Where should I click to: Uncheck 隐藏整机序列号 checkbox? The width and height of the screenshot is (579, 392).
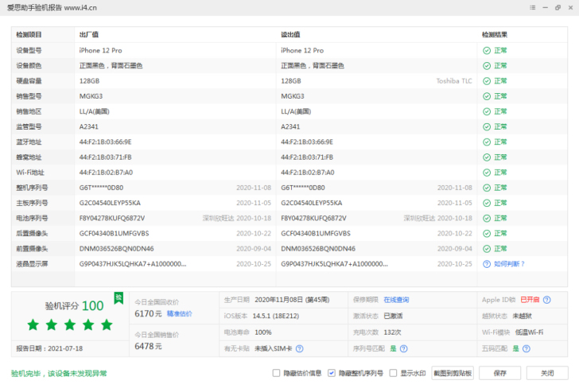pos(332,373)
